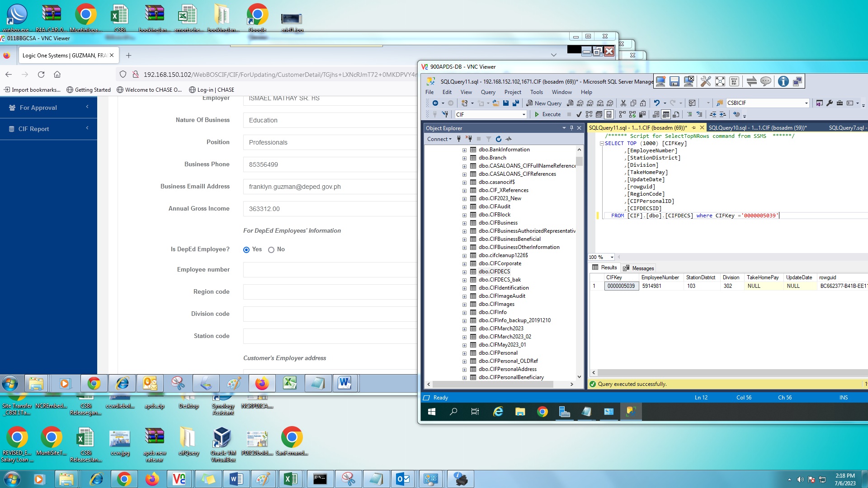Open the CIF database dropdown

pyautogui.click(x=524, y=115)
